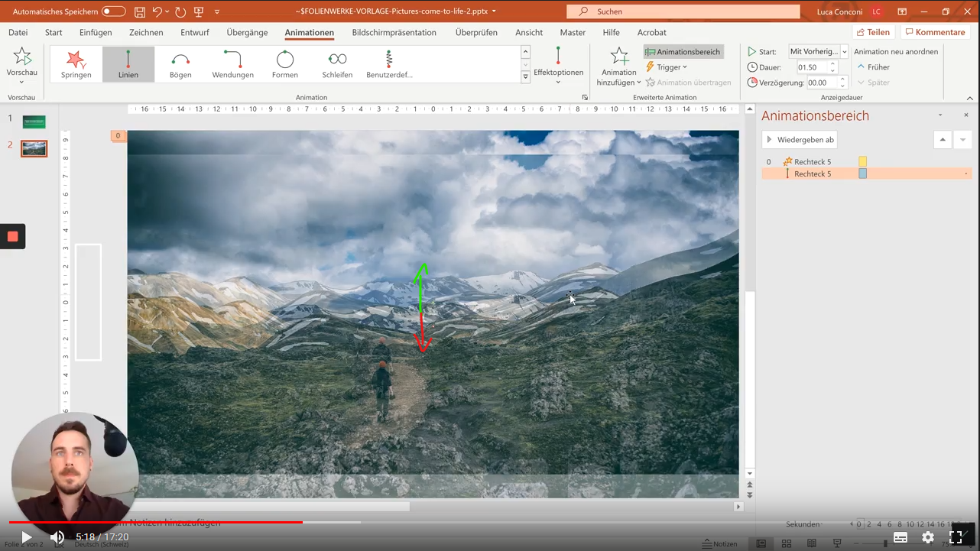980x551 pixels.
Task: Open the Trigger dropdown
Action: click(667, 67)
